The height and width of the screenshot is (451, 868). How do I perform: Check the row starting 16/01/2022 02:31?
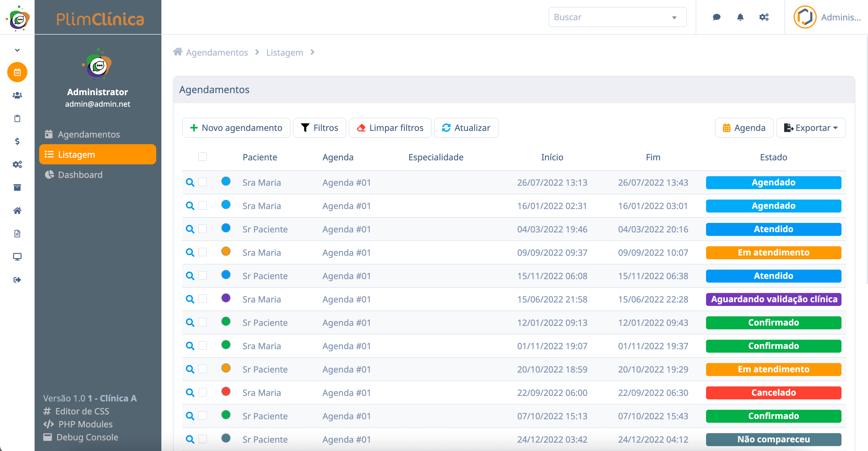[x=203, y=205]
